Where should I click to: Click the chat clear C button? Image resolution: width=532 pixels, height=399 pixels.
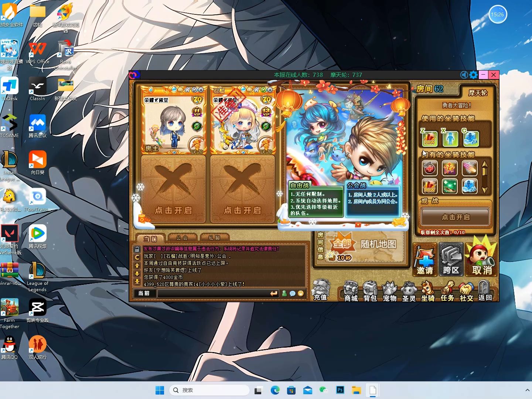point(137,257)
